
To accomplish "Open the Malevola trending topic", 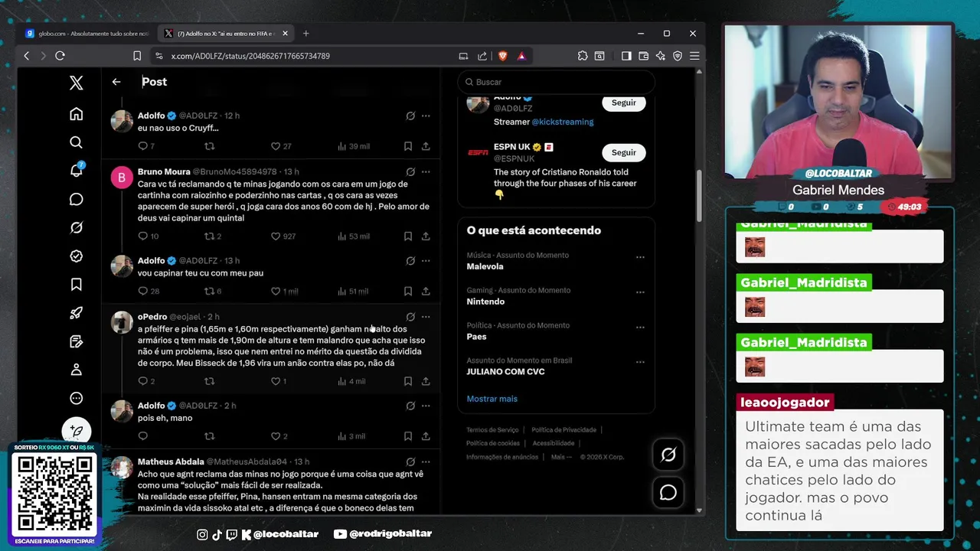I will click(x=485, y=266).
